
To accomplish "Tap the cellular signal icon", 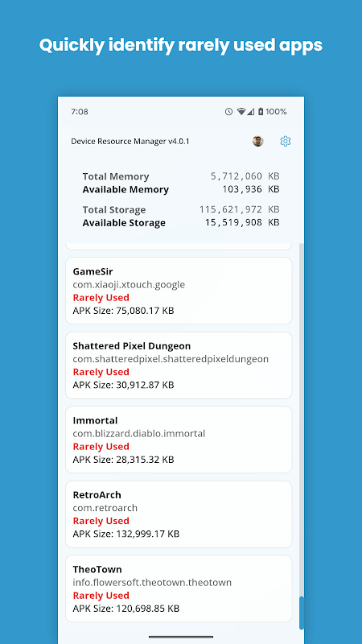I will 251,112.
